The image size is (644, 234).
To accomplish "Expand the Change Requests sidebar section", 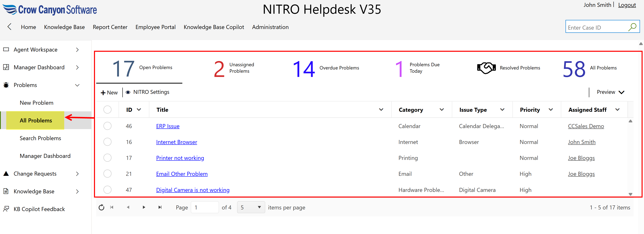I will [77, 174].
